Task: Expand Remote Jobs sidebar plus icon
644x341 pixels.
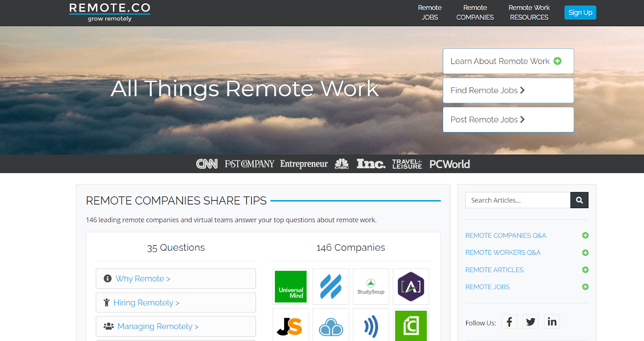Action: pos(585,287)
